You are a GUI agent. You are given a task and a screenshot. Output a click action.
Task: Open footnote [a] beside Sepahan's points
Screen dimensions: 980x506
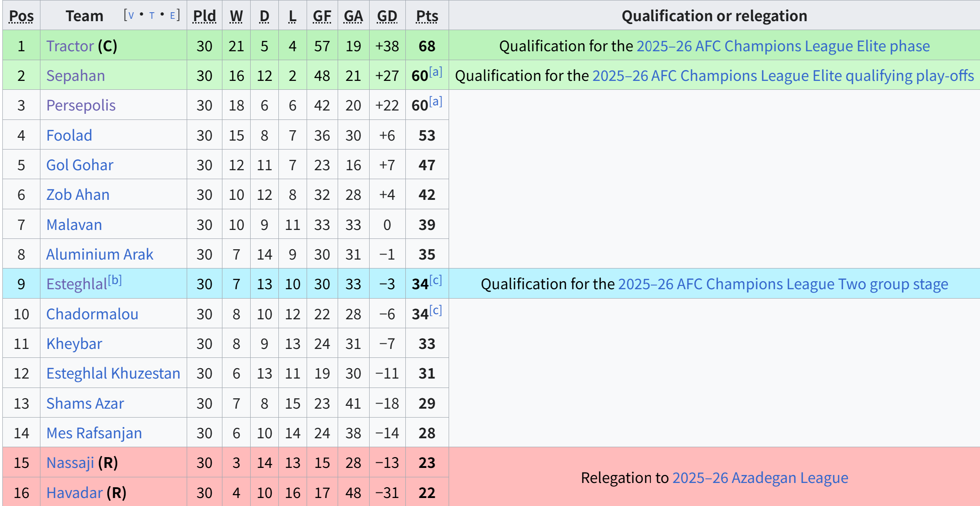pyautogui.click(x=435, y=72)
